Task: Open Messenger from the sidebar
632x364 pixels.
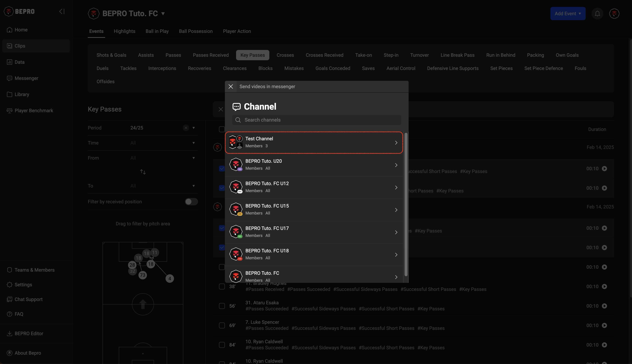Action: (x=26, y=78)
